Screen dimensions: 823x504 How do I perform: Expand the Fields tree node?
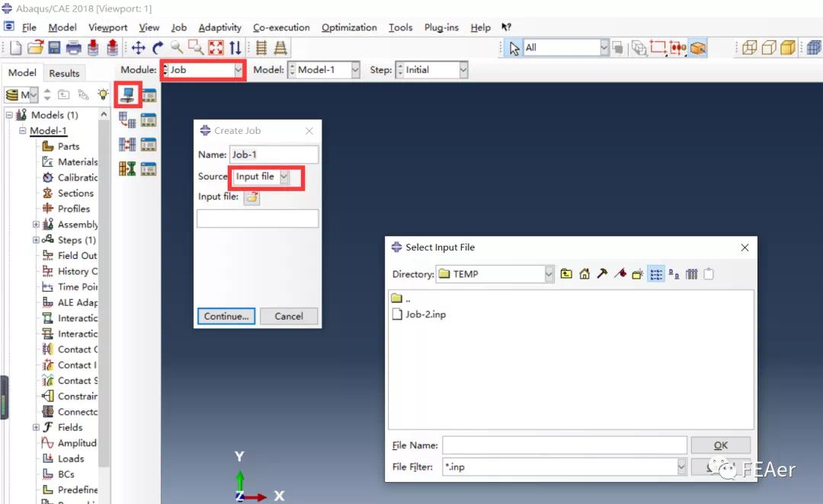pyautogui.click(x=36, y=427)
